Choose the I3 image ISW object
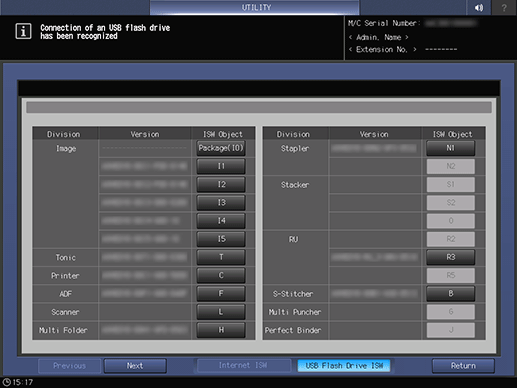The height and width of the screenshot is (388, 517). [x=221, y=202]
